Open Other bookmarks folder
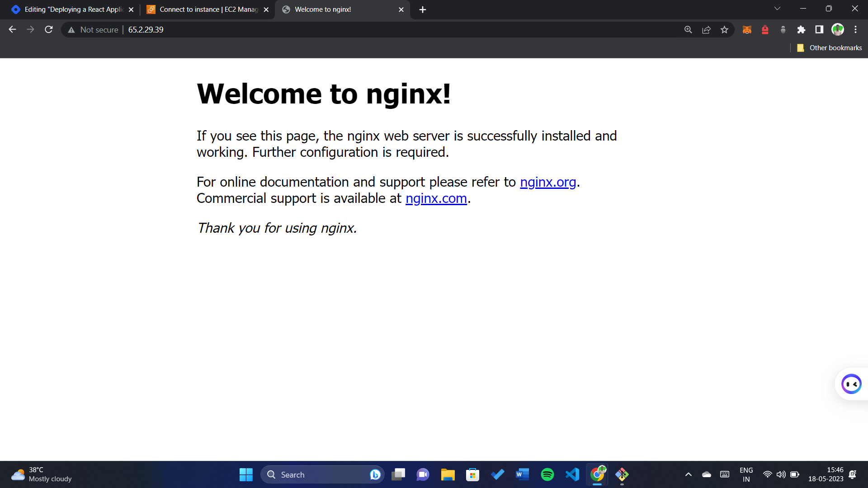The height and width of the screenshot is (488, 868). coord(829,48)
